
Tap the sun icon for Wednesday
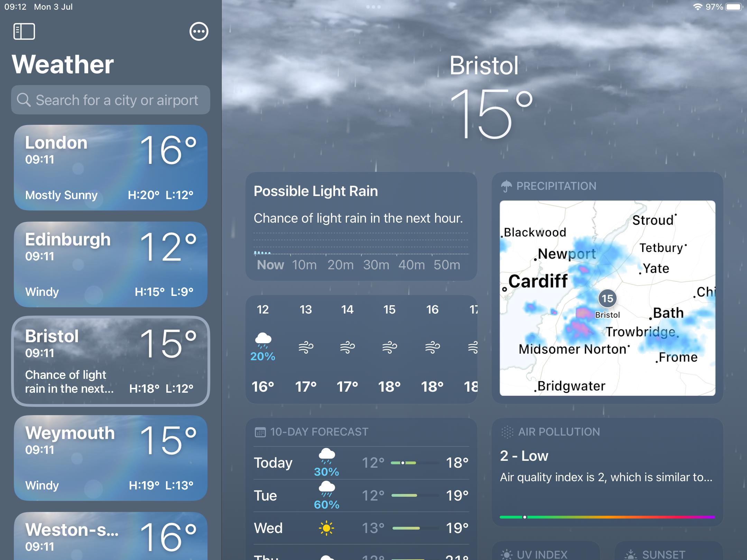pos(326,528)
